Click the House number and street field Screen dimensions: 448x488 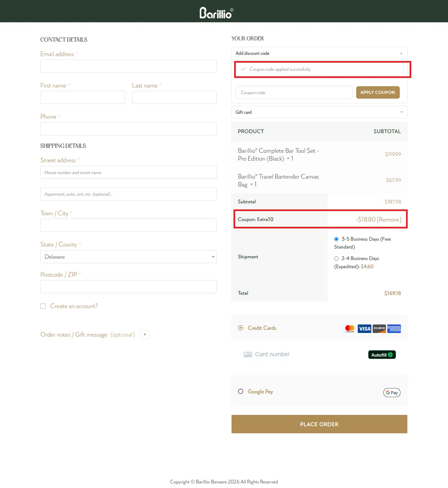pos(129,172)
